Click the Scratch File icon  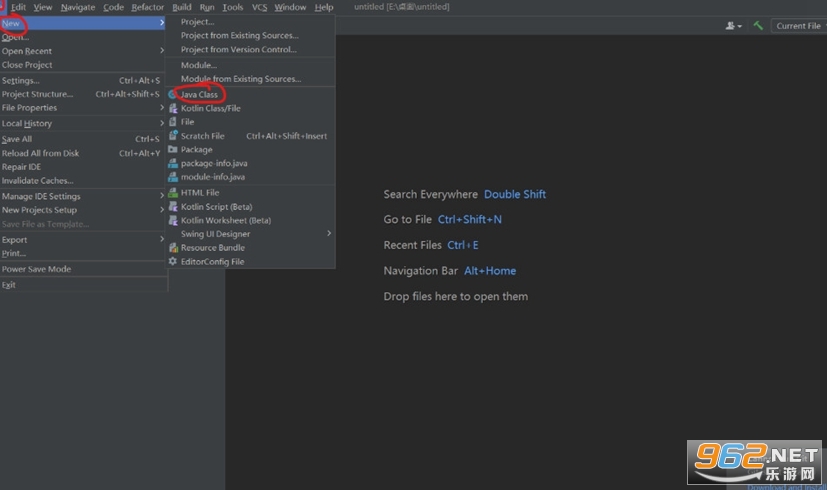pyautogui.click(x=173, y=136)
